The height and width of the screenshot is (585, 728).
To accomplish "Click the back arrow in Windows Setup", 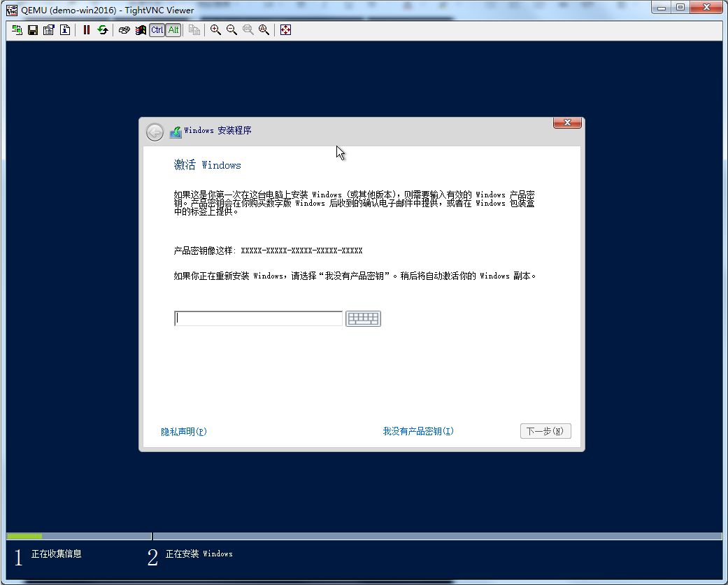I will 155,132.
